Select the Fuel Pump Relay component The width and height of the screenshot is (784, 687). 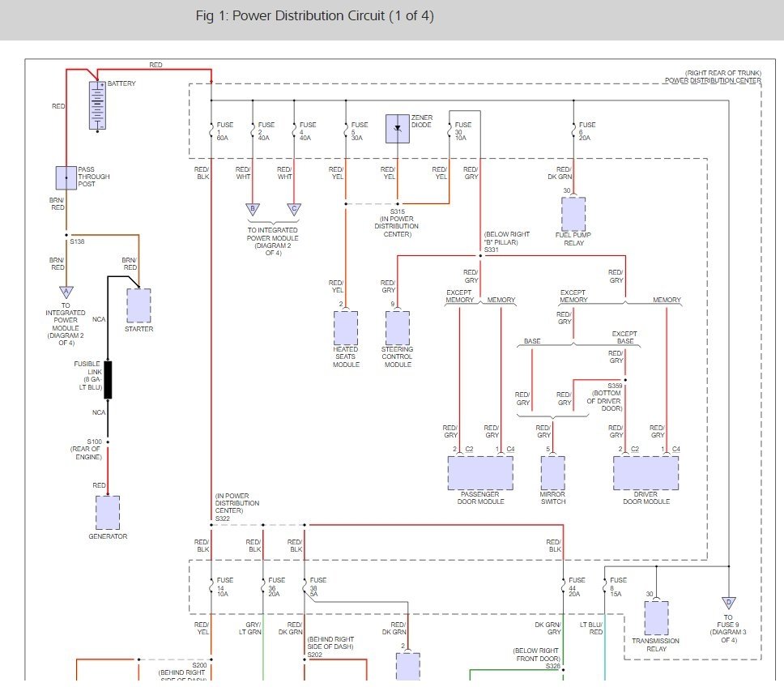[573, 215]
